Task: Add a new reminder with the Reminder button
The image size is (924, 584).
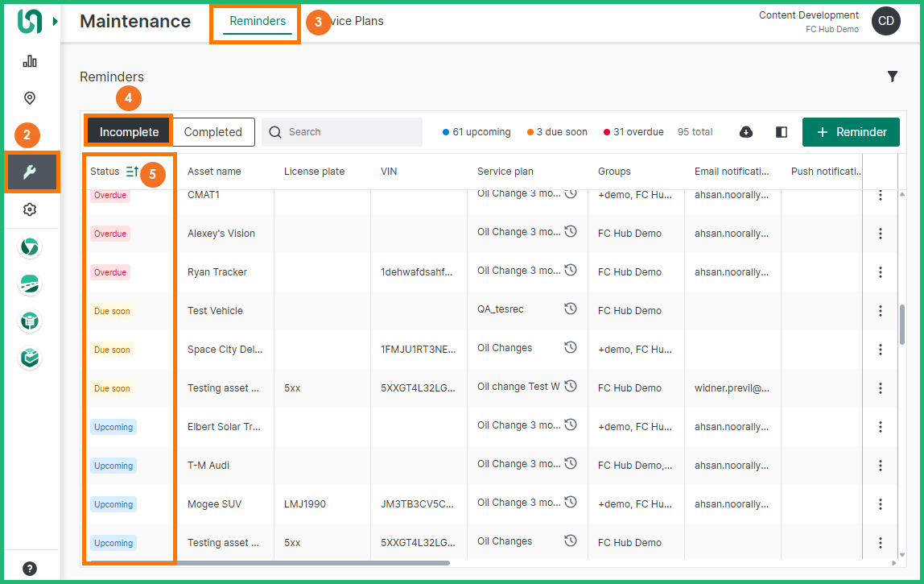Action: point(851,132)
